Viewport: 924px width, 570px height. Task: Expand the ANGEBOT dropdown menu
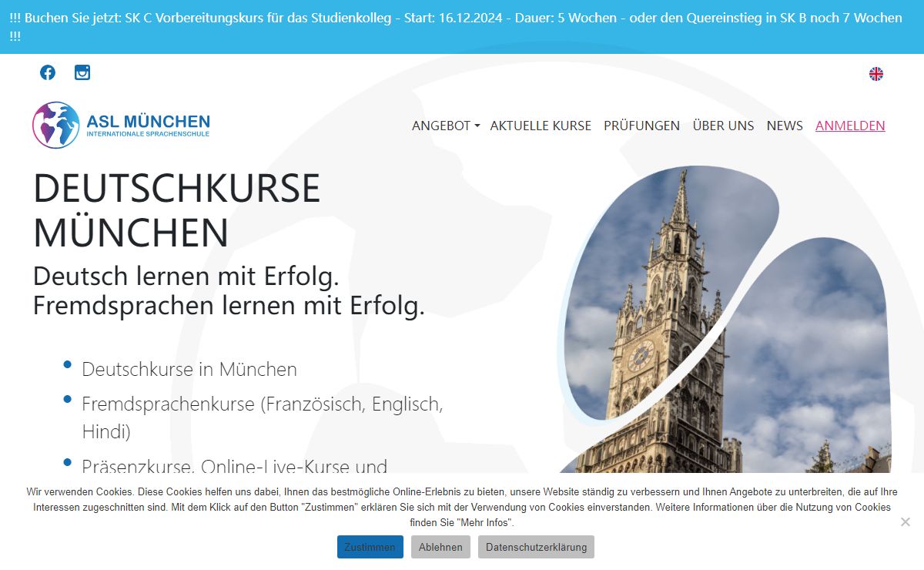click(446, 126)
